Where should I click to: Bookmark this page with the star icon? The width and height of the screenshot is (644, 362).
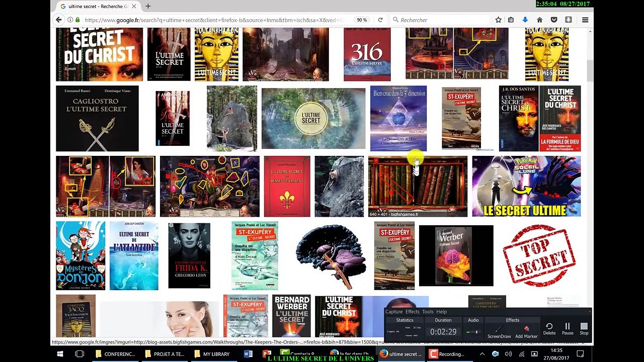(x=498, y=20)
